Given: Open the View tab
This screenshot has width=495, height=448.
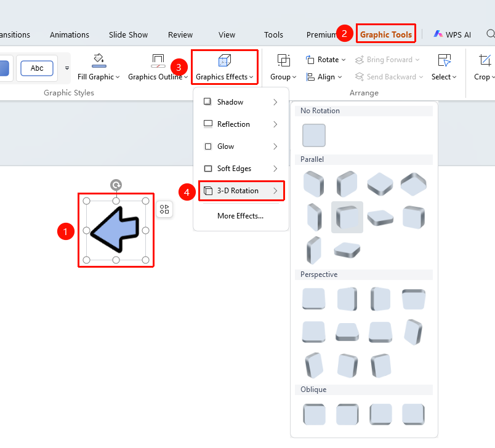Looking at the screenshot, I should tap(227, 34).
